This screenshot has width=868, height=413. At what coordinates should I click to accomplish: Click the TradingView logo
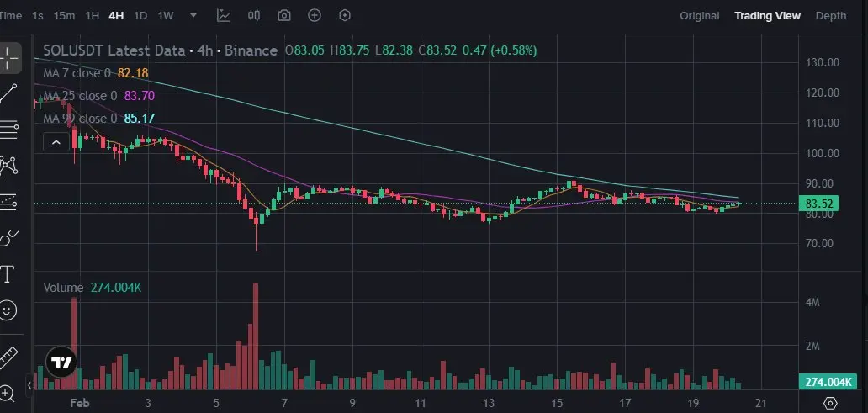tap(61, 363)
